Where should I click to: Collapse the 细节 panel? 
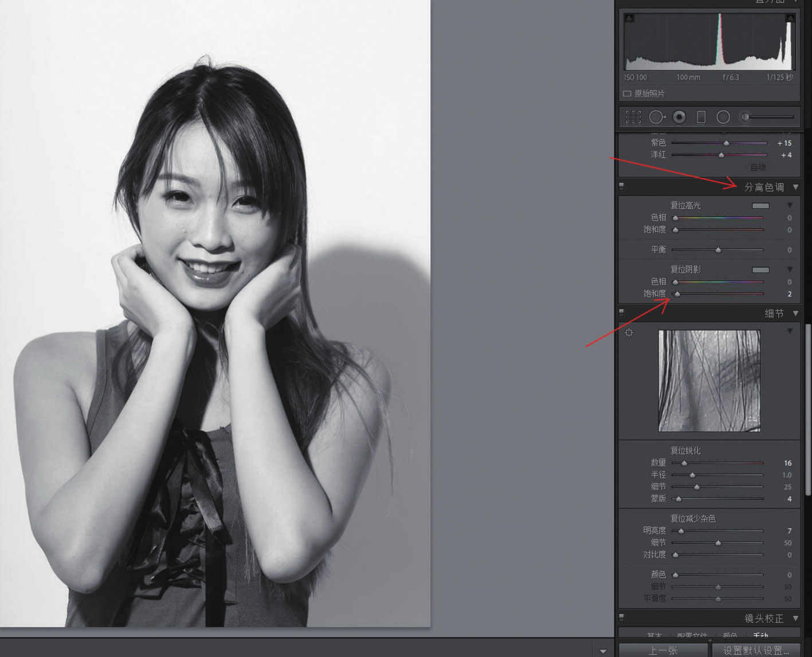pos(795,313)
